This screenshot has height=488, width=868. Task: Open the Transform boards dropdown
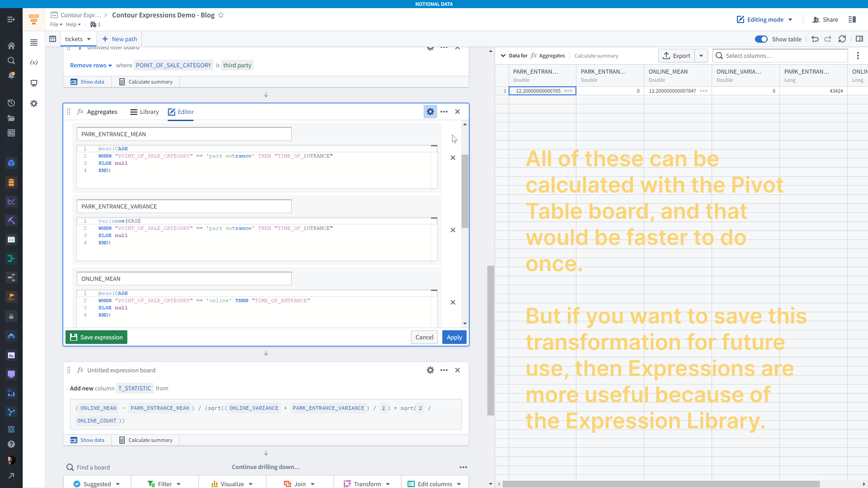(x=367, y=483)
